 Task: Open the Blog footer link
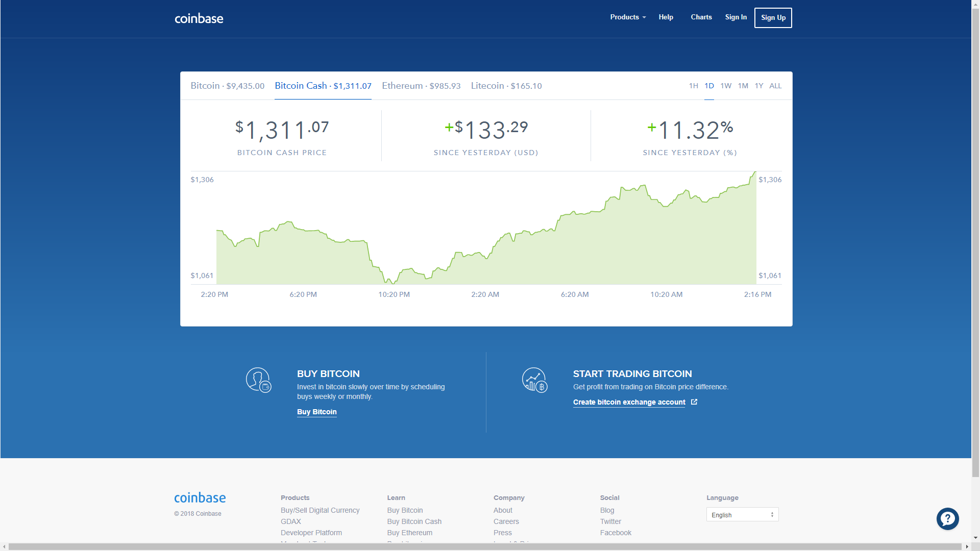pos(607,510)
